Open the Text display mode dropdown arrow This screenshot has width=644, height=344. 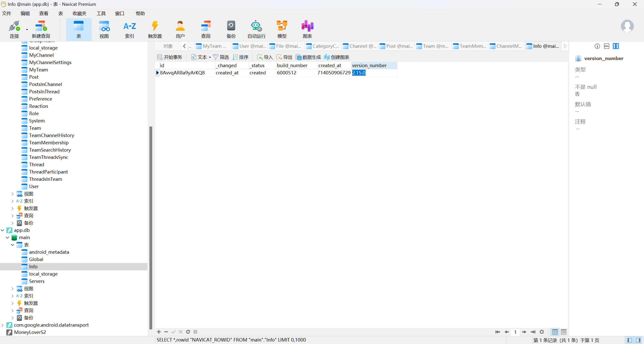[210, 57]
